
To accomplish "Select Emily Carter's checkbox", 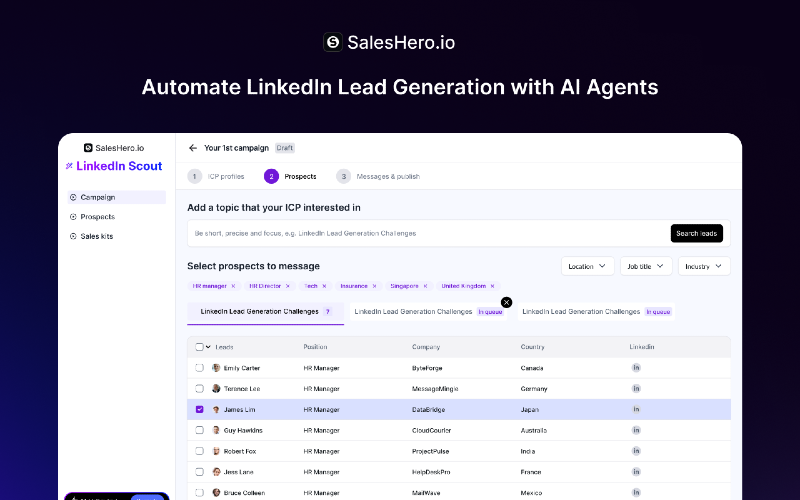I will [x=199, y=368].
